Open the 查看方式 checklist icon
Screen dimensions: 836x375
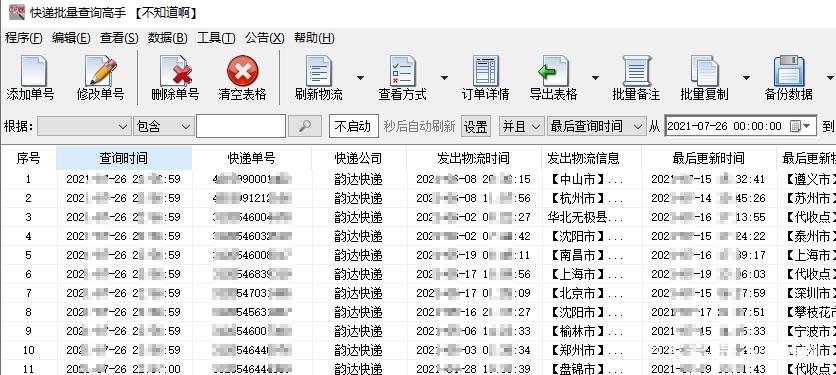tap(403, 71)
